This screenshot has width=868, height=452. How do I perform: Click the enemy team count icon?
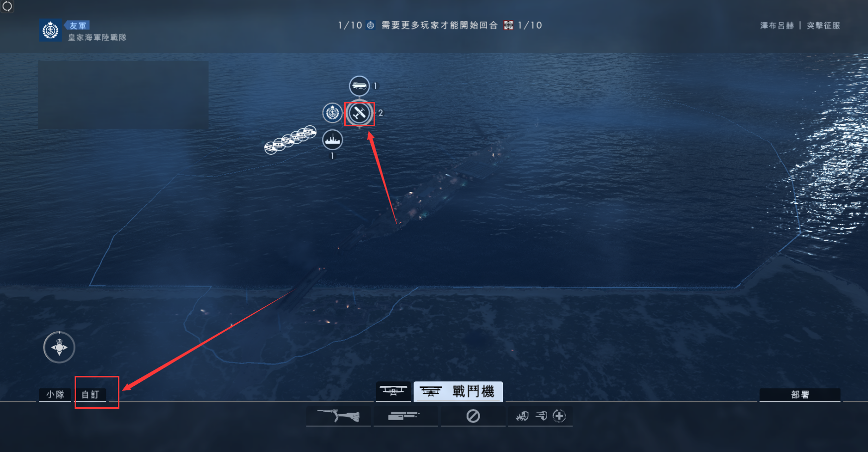click(508, 25)
